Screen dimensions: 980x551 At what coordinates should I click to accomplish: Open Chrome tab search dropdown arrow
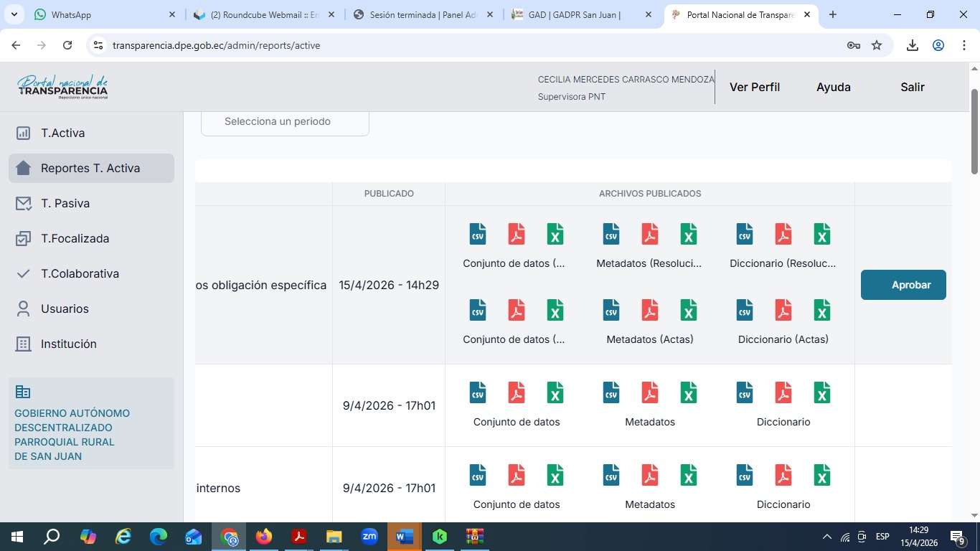click(15, 14)
